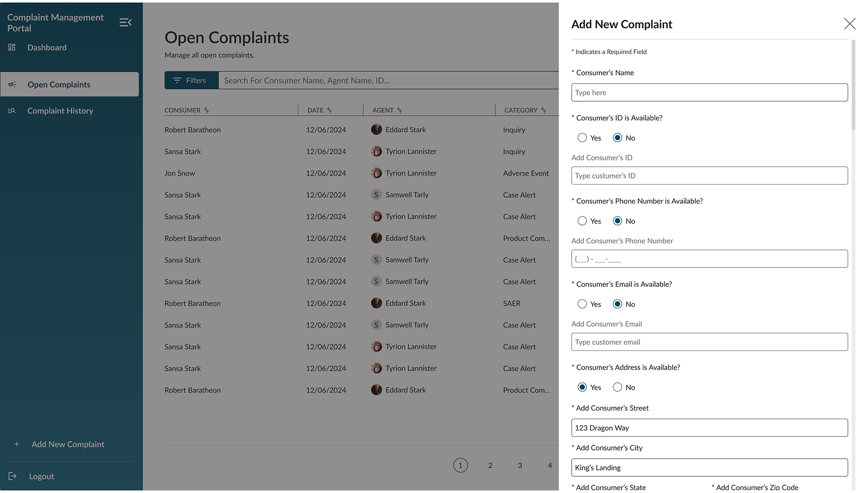The image size is (868, 493).
Task: Click the Logout exit icon
Action: [13, 476]
